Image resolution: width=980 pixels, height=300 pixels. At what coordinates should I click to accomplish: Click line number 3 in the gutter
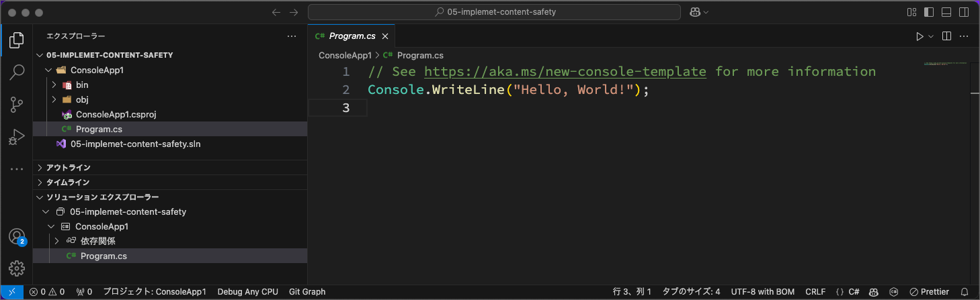coord(345,107)
